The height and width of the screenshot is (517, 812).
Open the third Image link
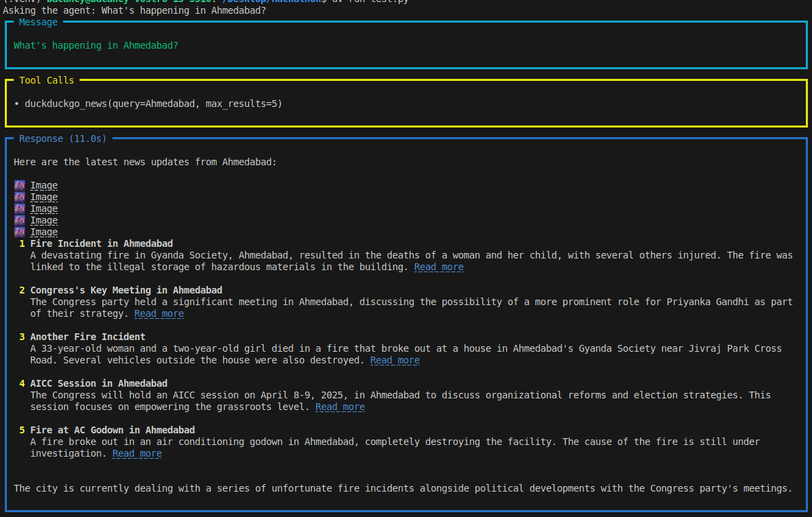point(43,208)
